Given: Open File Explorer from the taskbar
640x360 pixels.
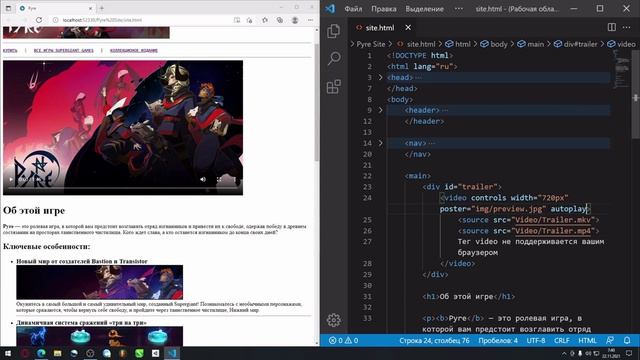Looking at the screenshot, I should (x=57, y=353).
